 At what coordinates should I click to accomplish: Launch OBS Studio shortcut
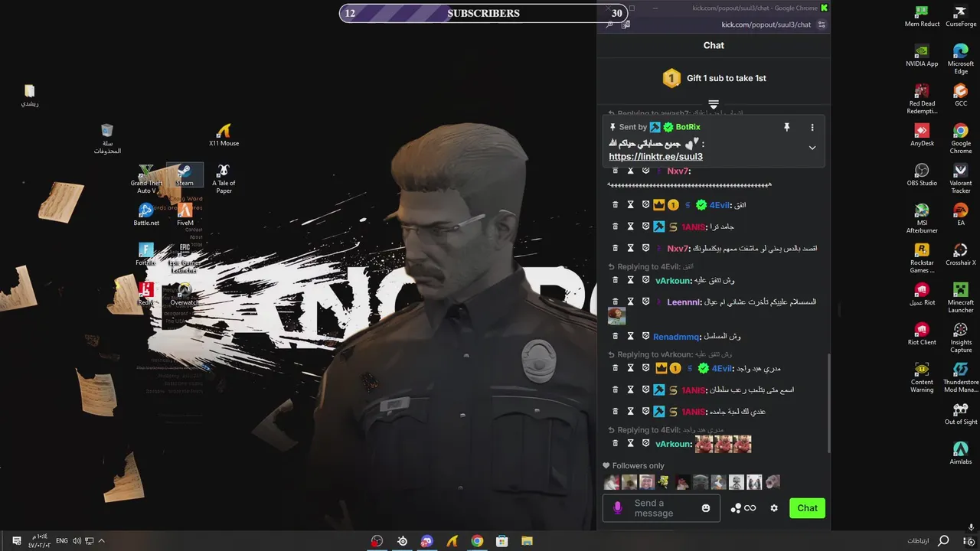922,175
